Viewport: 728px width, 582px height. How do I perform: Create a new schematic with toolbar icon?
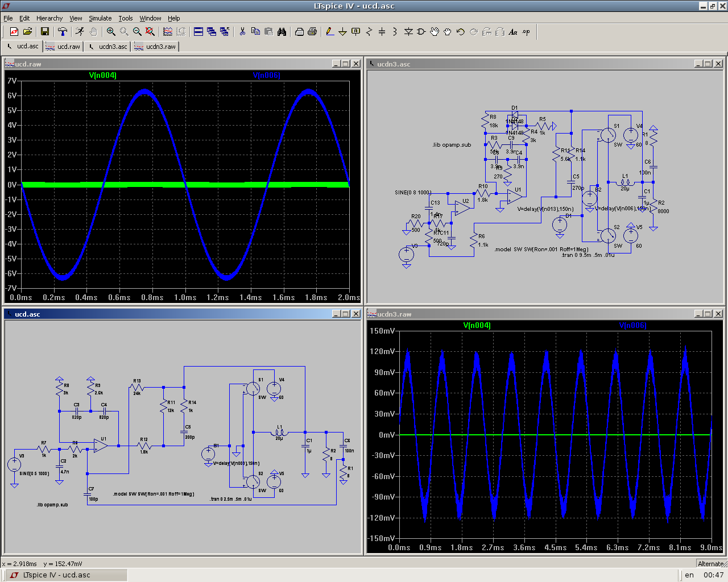14,32
